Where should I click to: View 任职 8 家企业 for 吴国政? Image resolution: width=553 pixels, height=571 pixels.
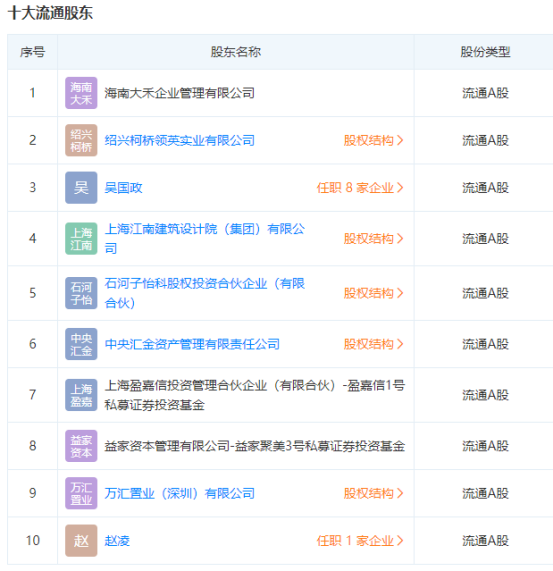click(x=360, y=188)
